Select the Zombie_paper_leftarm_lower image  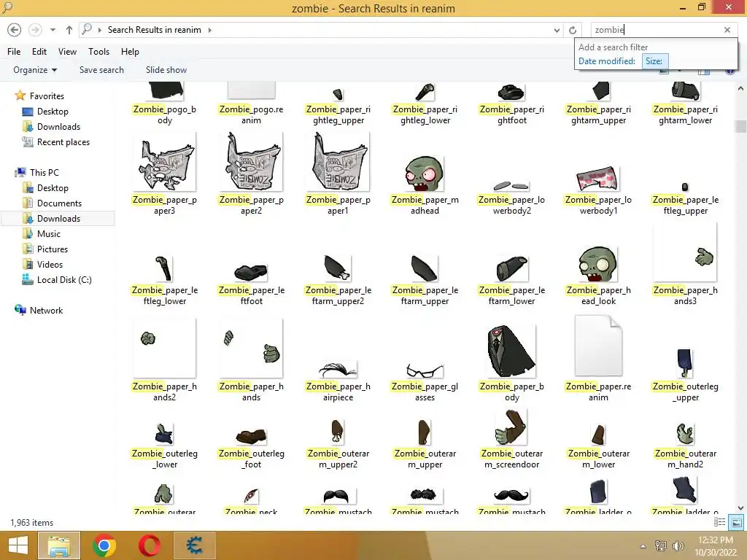[511, 268]
